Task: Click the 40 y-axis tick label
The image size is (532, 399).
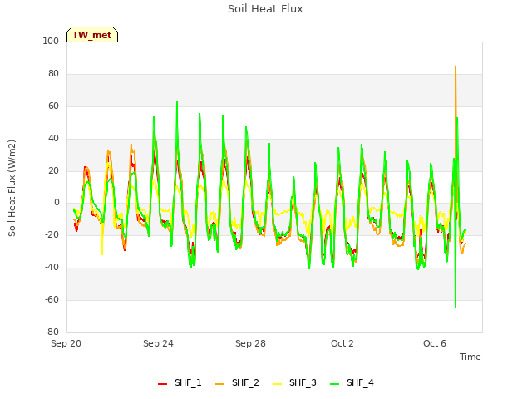Action: tap(53, 139)
